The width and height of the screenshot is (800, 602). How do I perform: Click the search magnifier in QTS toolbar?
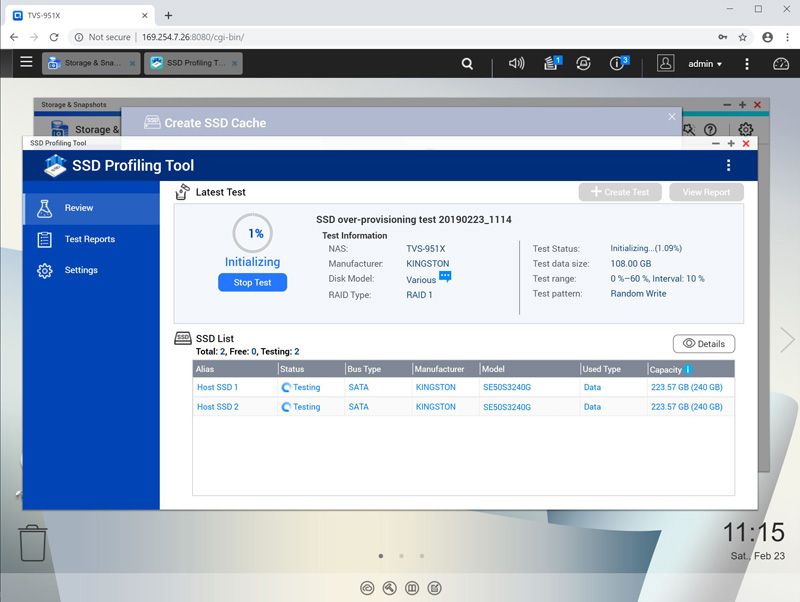(467, 63)
